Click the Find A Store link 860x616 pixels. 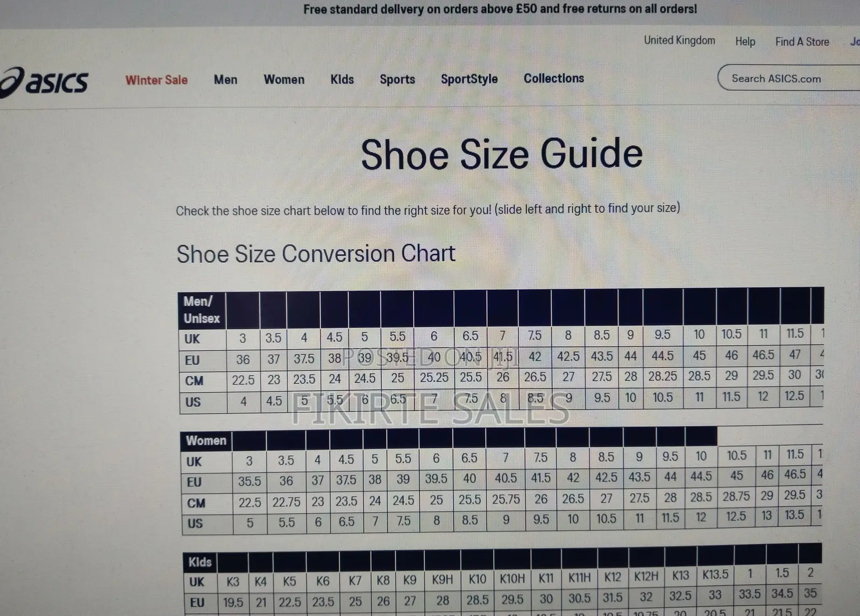click(802, 42)
